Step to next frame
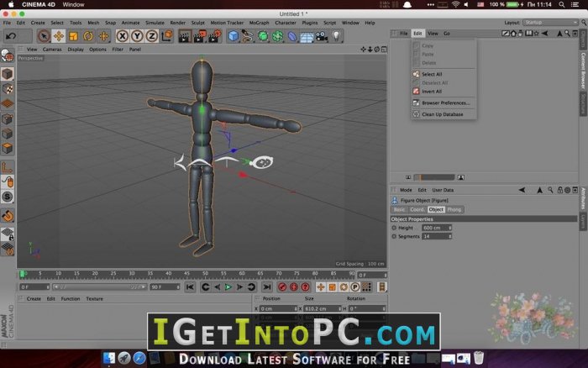588x368 pixels. point(239,287)
